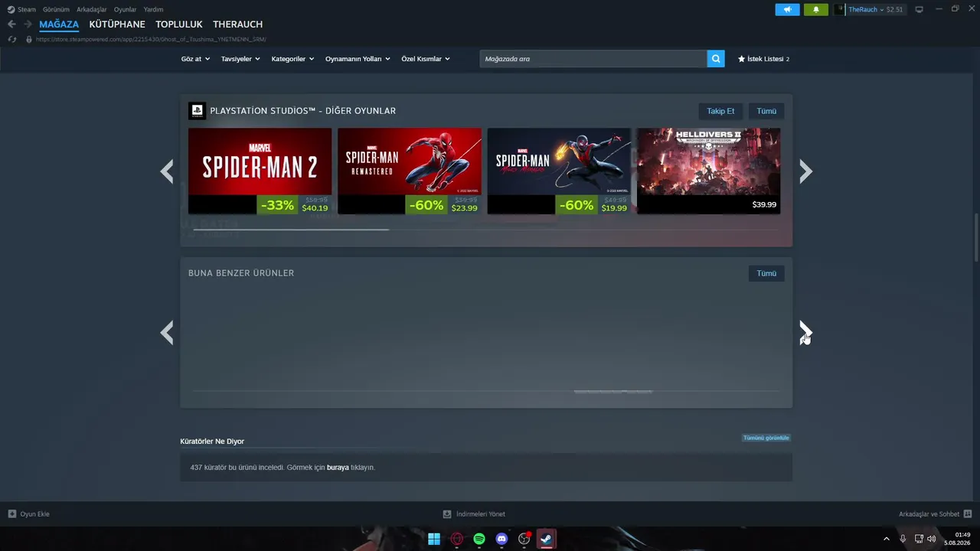This screenshot has width=980, height=551.
Task: Open OBS Studio from the taskbar
Action: (524, 539)
